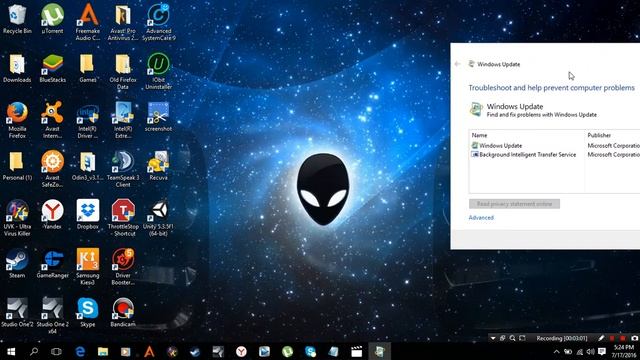640x360 pixels.
Task: Select the Bandicam desktop shortcut
Action: tap(123, 313)
